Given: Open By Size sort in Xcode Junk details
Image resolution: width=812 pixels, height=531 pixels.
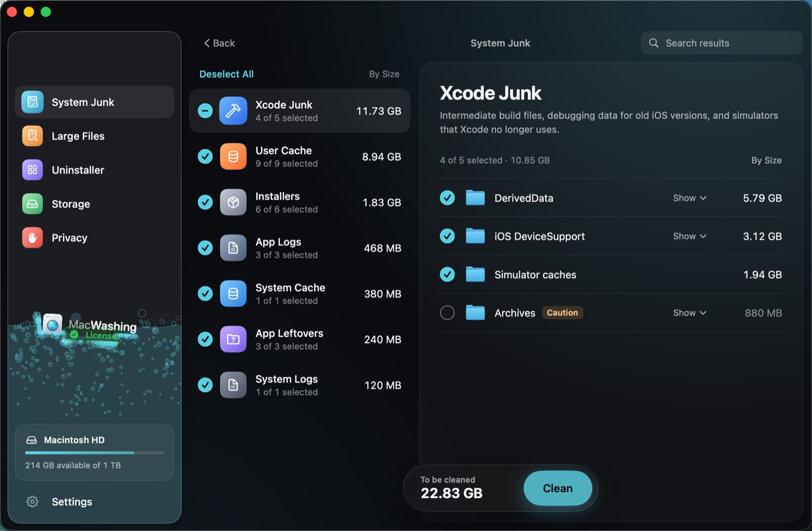Looking at the screenshot, I should [x=766, y=160].
